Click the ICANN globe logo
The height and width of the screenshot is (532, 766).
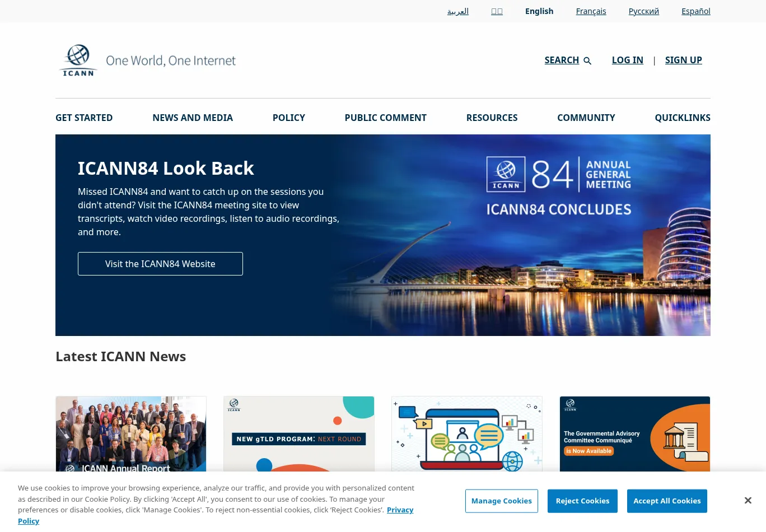pyautogui.click(x=78, y=60)
